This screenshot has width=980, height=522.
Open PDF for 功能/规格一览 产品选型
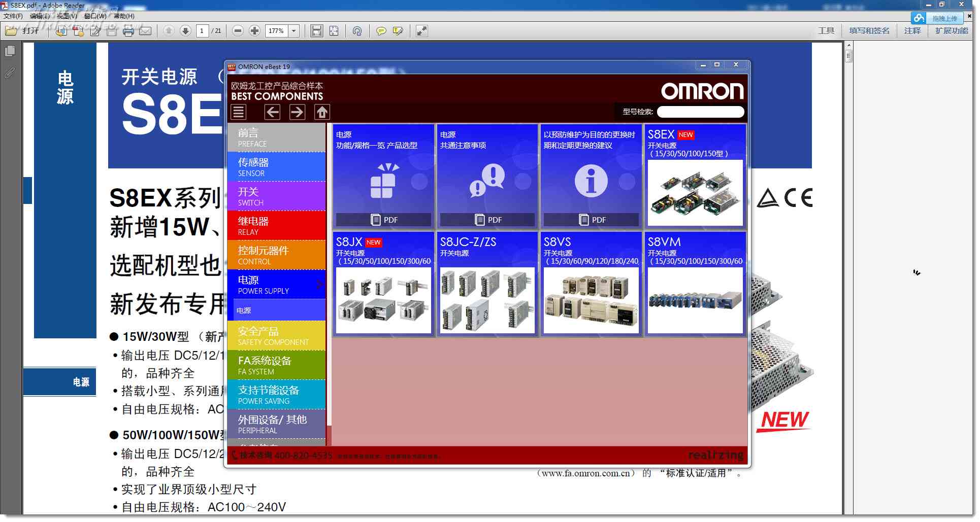(383, 220)
